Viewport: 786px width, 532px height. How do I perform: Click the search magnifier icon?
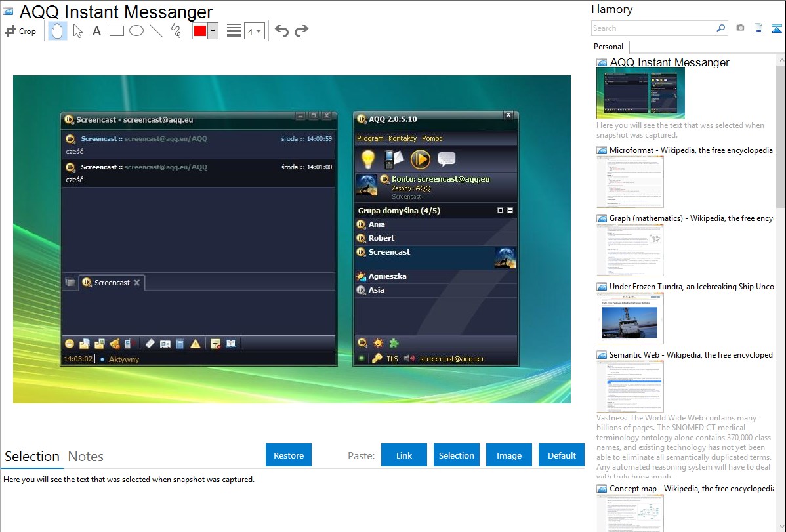point(720,28)
